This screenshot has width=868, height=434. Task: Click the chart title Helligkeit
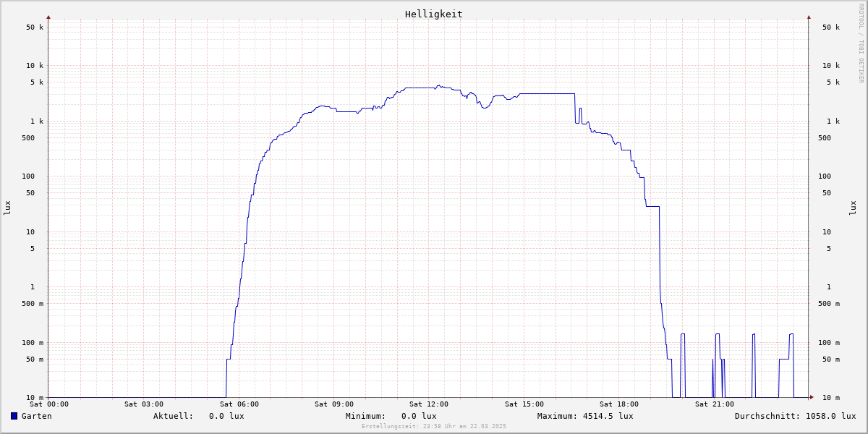[434, 14]
